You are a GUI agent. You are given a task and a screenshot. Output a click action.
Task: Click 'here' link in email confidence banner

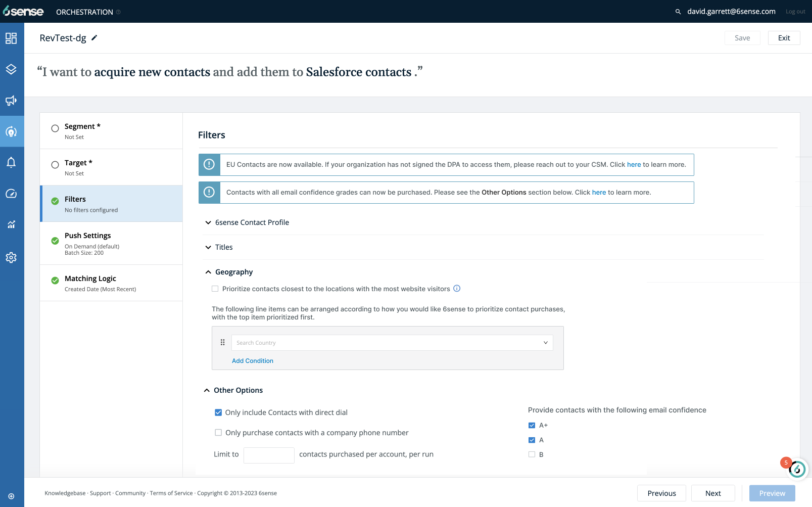599,193
